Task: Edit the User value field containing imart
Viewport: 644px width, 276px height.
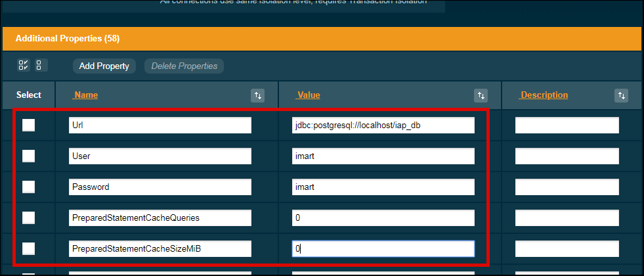Action: click(x=383, y=156)
